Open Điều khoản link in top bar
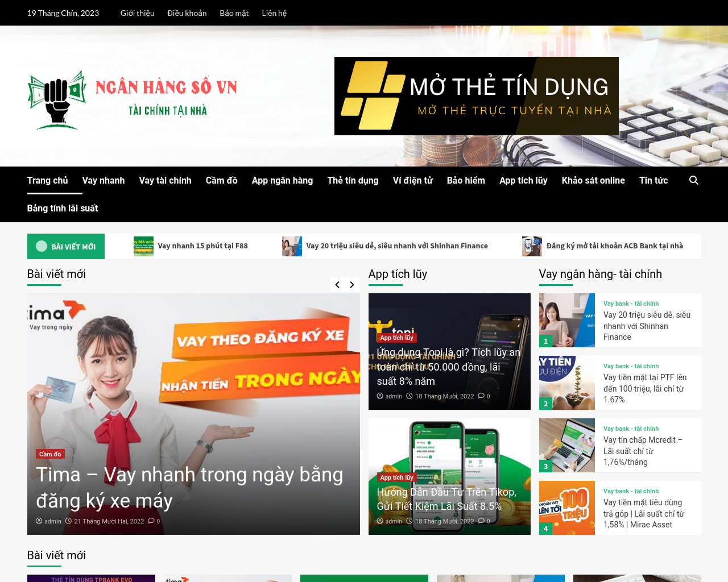Image resolution: width=728 pixels, height=582 pixels. pyautogui.click(x=187, y=13)
